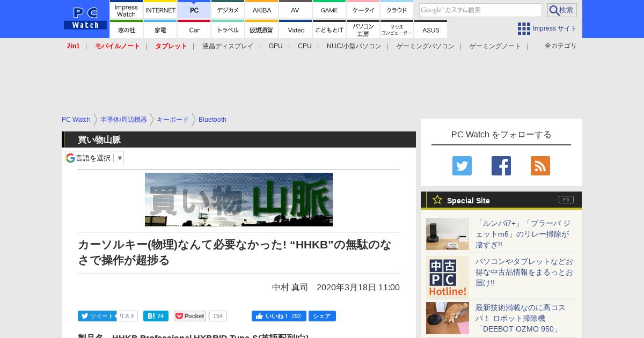Go to the CPU category
Image resolution: width=644 pixels, height=338 pixels.
305,46
